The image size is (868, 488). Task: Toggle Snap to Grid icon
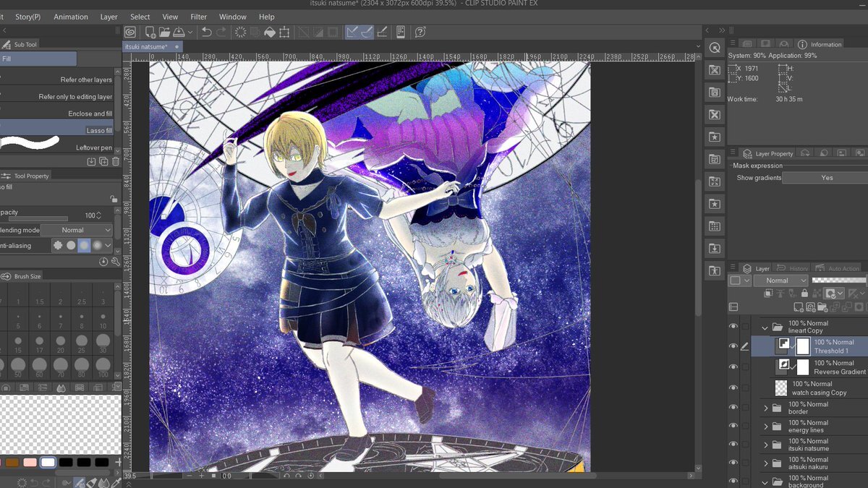[x=382, y=32]
